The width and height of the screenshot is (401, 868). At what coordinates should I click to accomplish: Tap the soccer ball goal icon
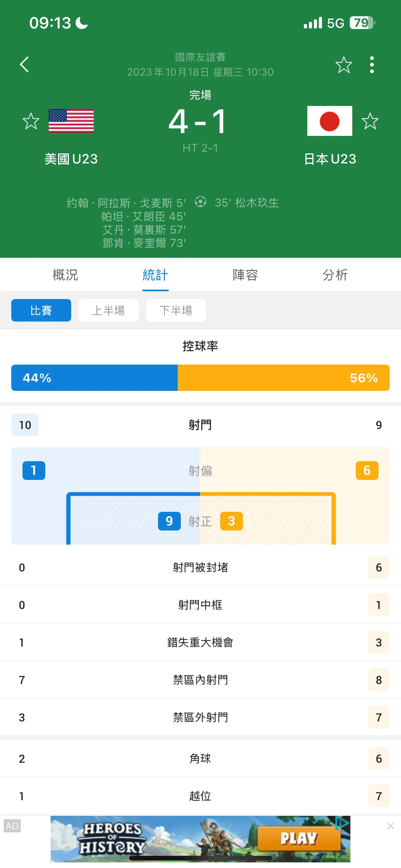click(x=200, y=202)
